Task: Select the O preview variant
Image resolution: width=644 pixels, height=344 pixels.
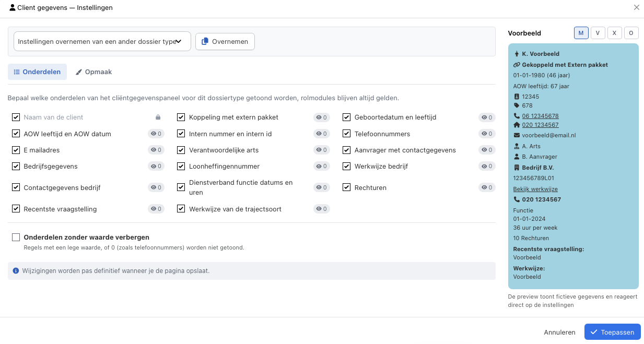Action: coord(631,33)
